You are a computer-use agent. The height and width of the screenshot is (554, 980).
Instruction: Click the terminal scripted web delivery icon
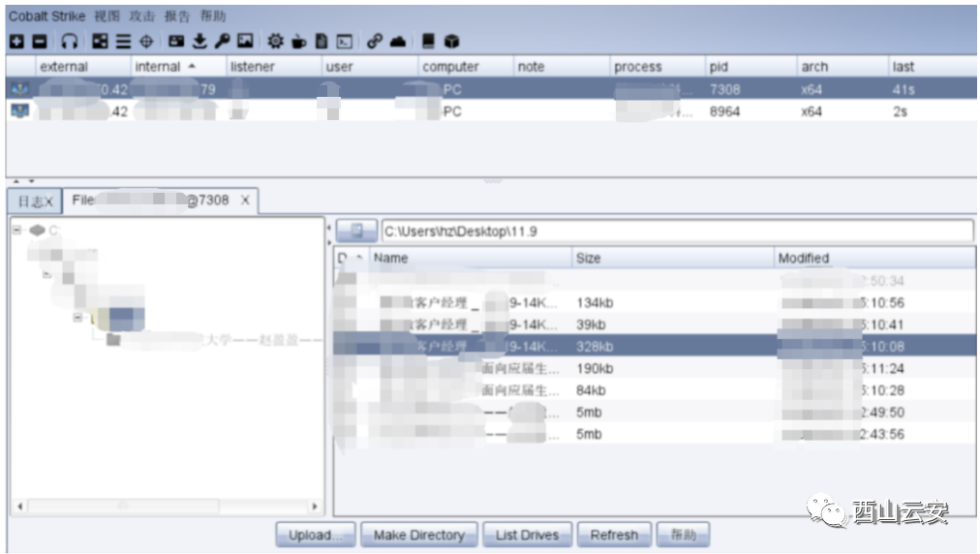[345, 42]
